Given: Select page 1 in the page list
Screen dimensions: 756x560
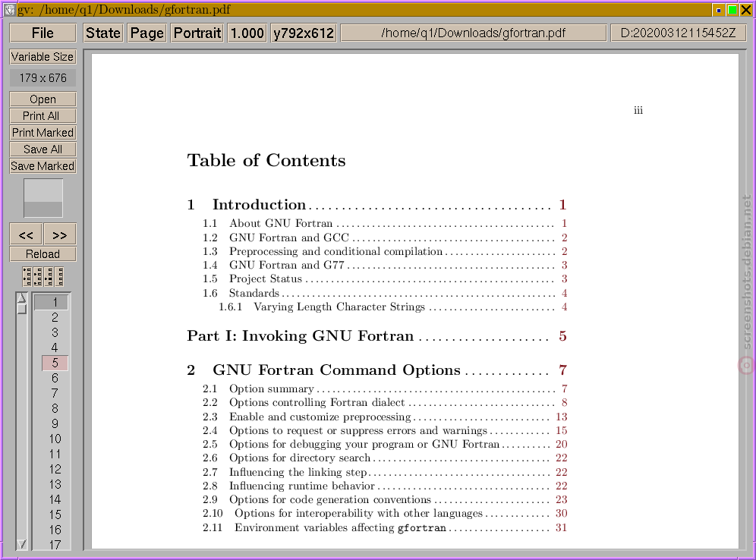Looking at the screenshot, I should pyautogui.click(x=51, y=302).
